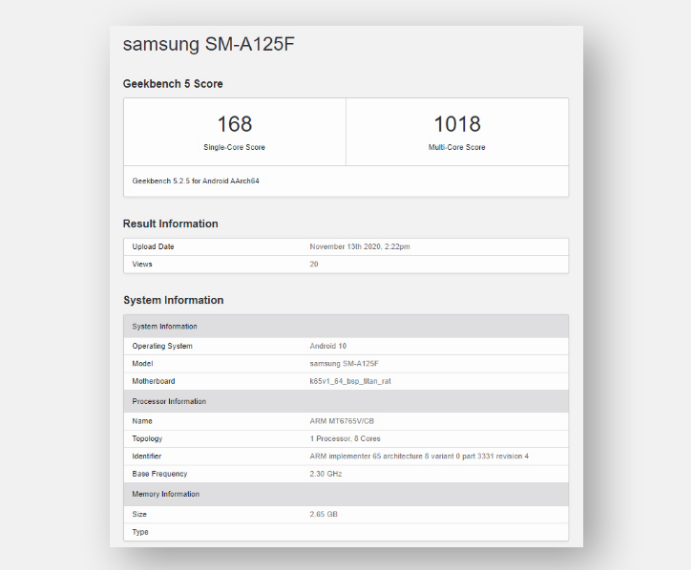Click the 'Processor Information' table header
This screenshot has width=691, height=570.
click(x=346, y=401)
